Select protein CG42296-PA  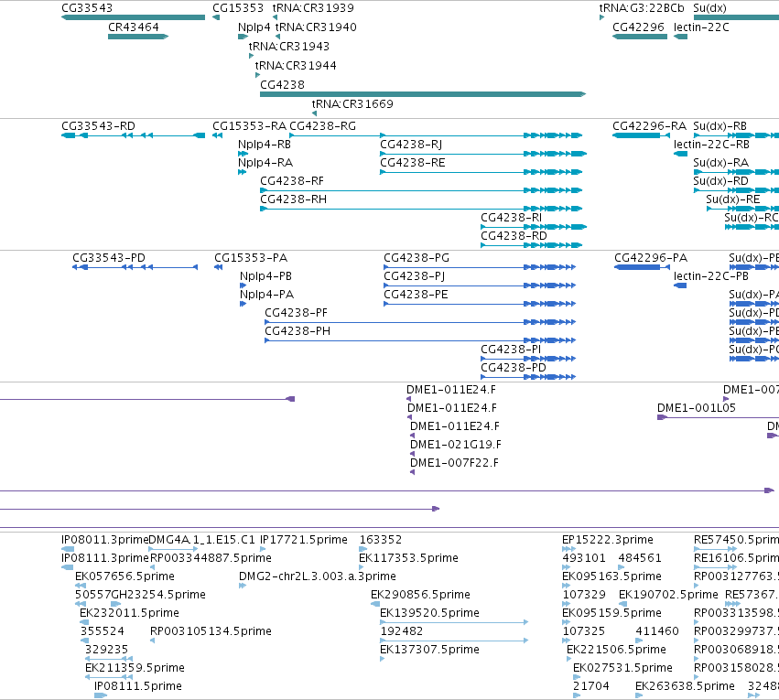(x=641, y=267)
